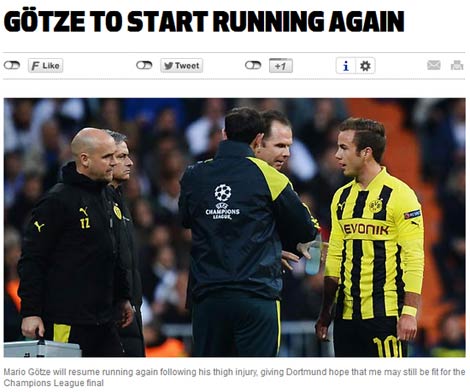Viewport: 470px width, 392px height.
Task: Click the caption line starting 'Mario Götze will resume'
Action: pyautogui.click(x=234, y=372)
